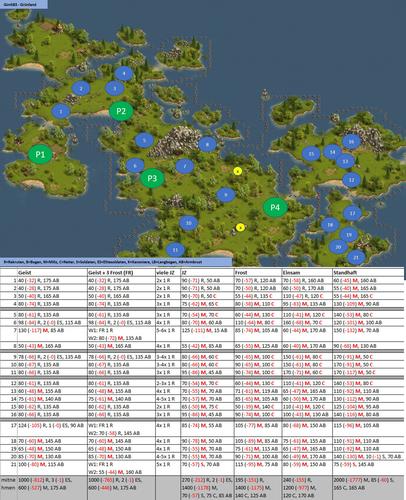Click the green P3 circle on map
The width and height of the screenshot is (406, 500).
pyautogui.click(x=152, y=178)
